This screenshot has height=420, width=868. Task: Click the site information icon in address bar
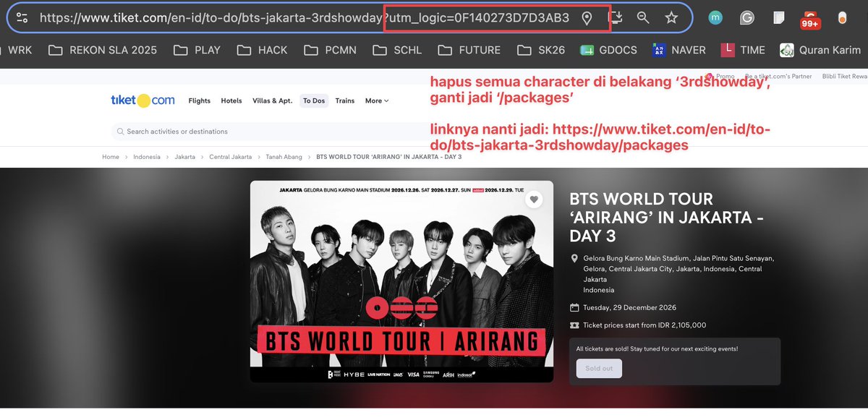(22, 18)
